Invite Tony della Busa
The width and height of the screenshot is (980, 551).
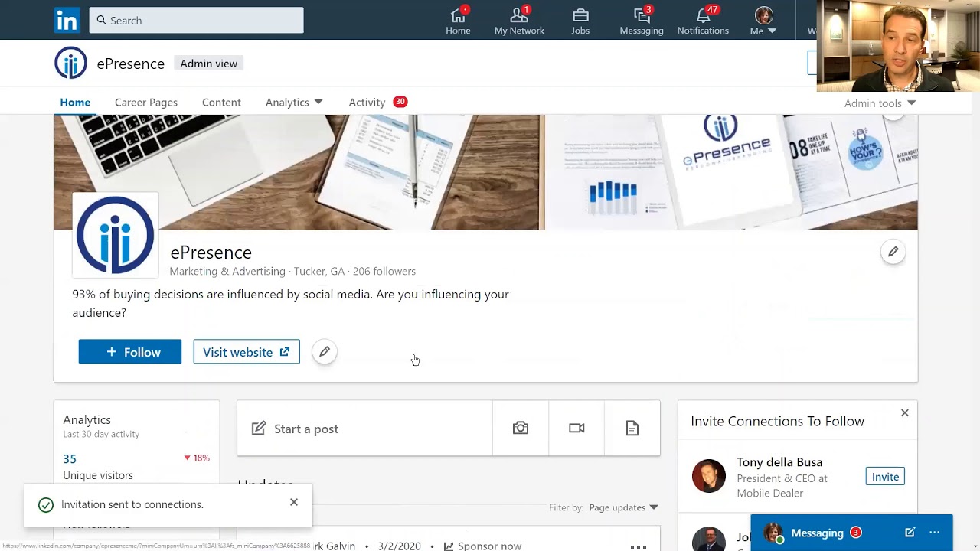(885, 477)
